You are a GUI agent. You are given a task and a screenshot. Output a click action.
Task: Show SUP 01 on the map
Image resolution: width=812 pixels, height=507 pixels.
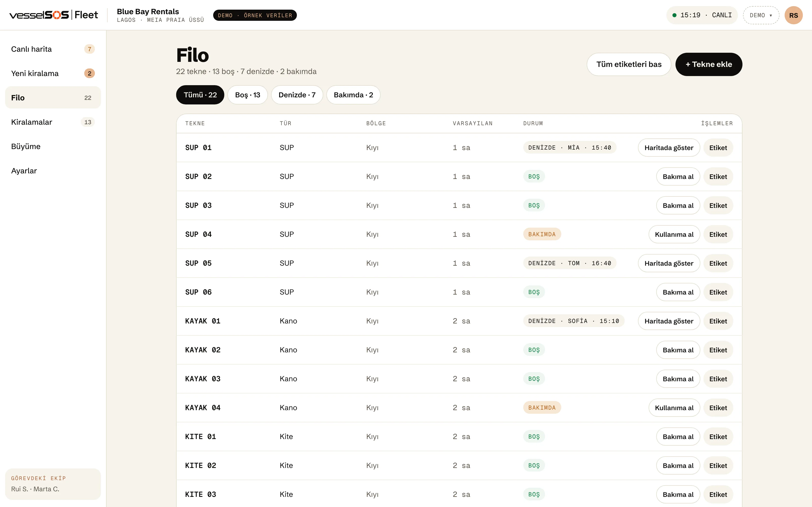pos(669,148)
